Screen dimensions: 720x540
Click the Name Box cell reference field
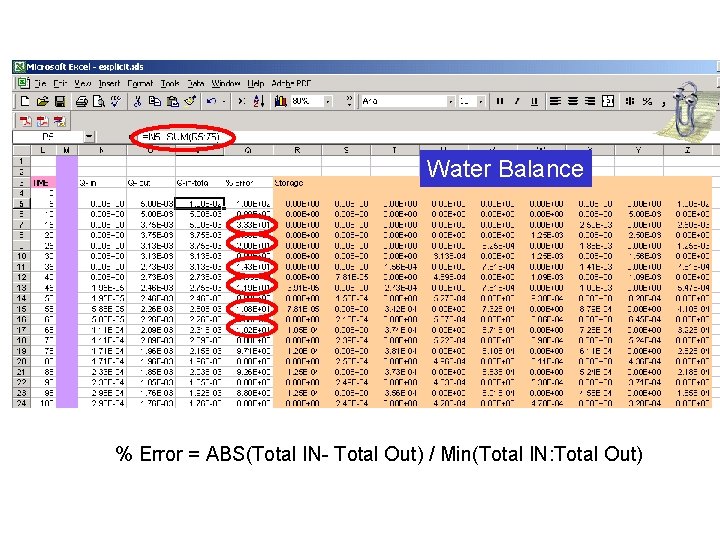[48, 137]
